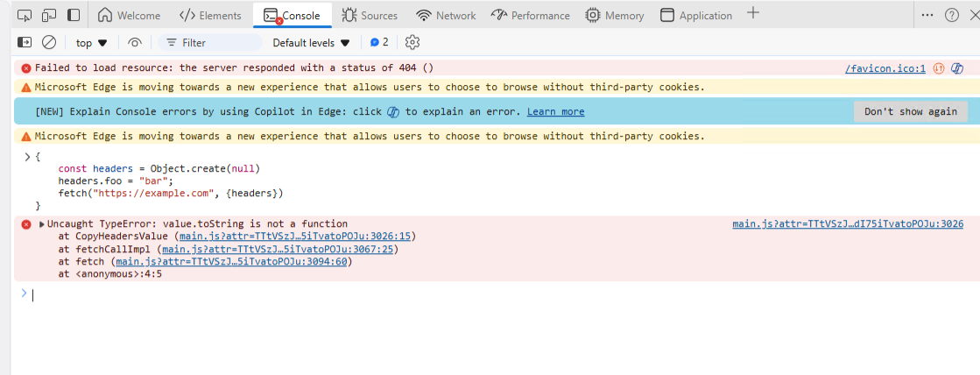Open the Application tab
Image resolution: width=980 pixels, height=375 pixels.
(696, 16)
